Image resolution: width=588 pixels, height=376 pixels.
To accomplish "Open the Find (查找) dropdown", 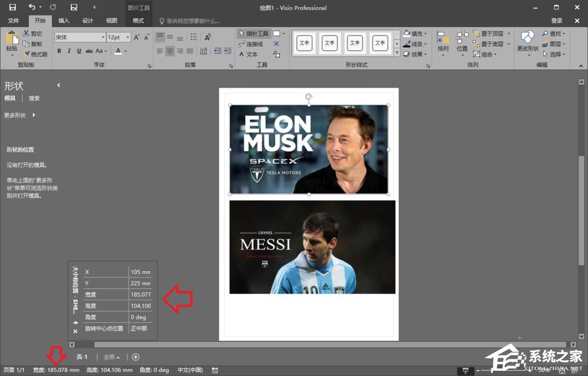I will [554, 34].
